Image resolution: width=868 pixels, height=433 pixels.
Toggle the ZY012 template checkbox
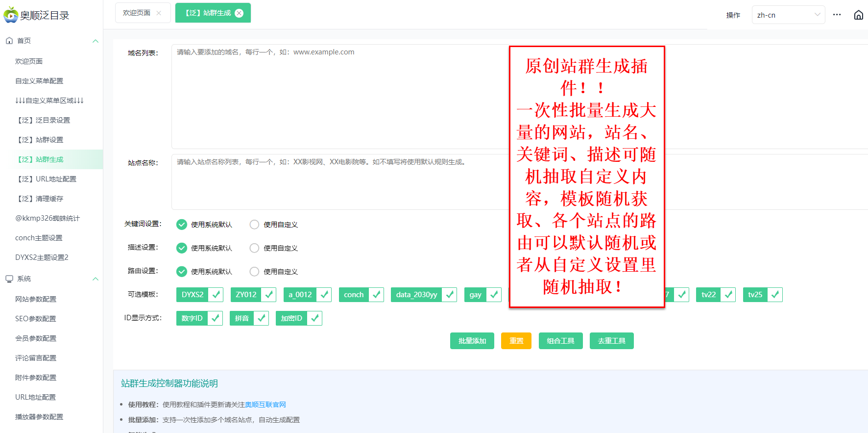[253, 295]
